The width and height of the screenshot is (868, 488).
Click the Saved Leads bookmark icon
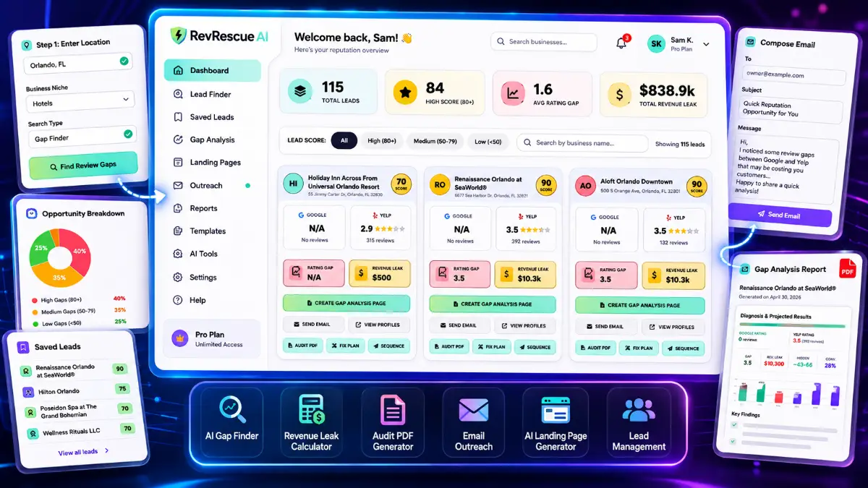pos(24,347)
